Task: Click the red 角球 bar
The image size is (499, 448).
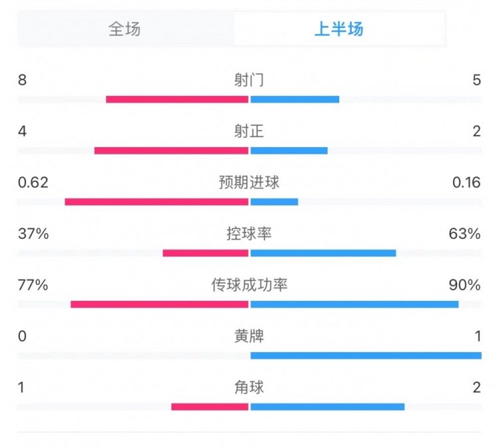Action: 210,407
